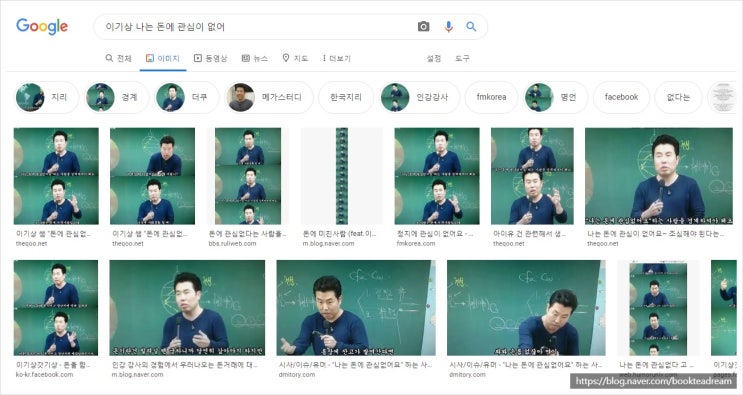Click the bbs.ruliweb.com source link
This screenshot has height=395, width=743.
(232, 243)
